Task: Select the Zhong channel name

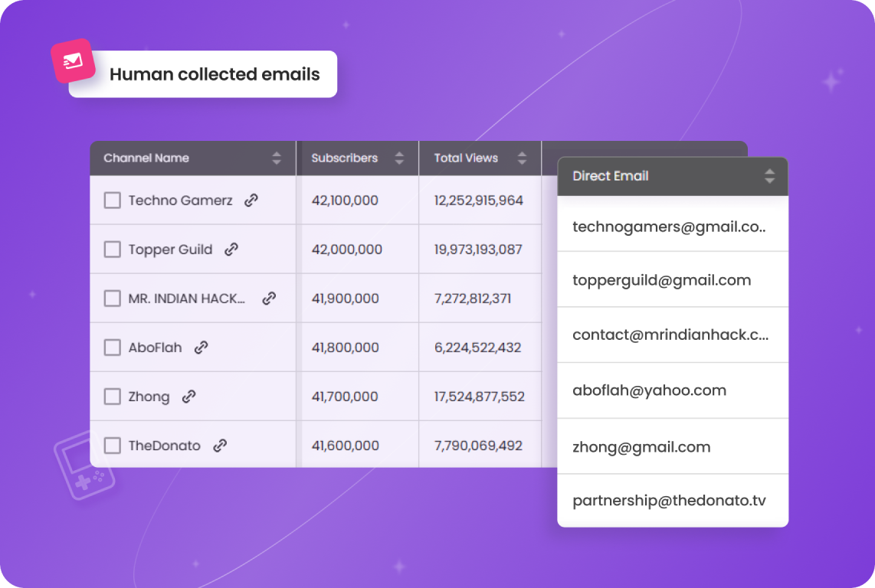Action: click(149, 397)
